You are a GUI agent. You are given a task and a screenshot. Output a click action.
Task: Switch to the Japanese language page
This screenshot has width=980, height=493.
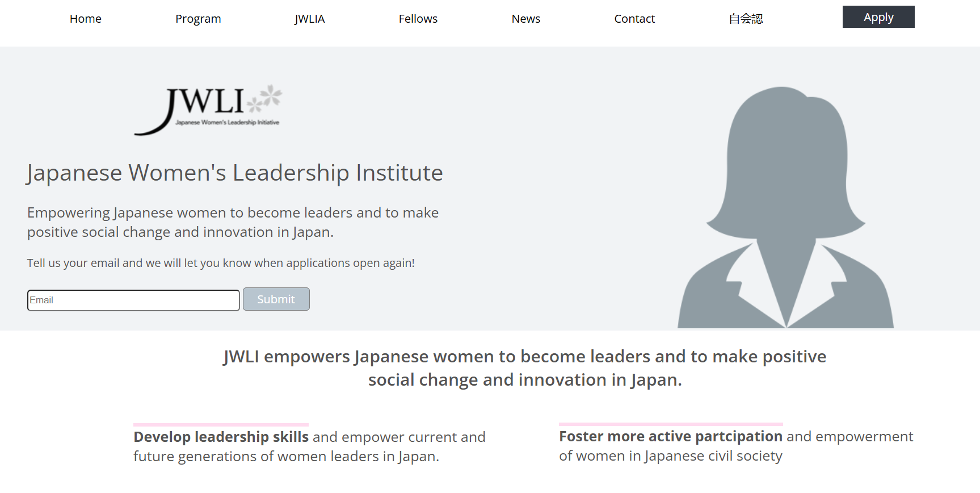[745, 19]
